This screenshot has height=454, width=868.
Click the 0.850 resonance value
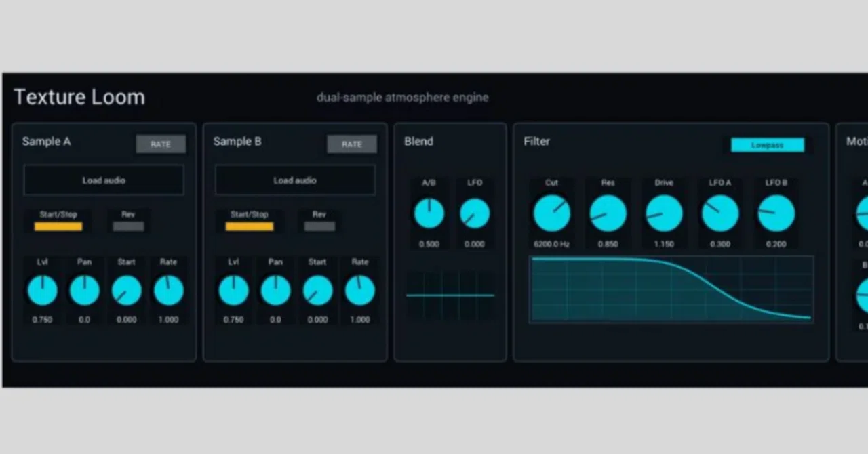[608, 244]
